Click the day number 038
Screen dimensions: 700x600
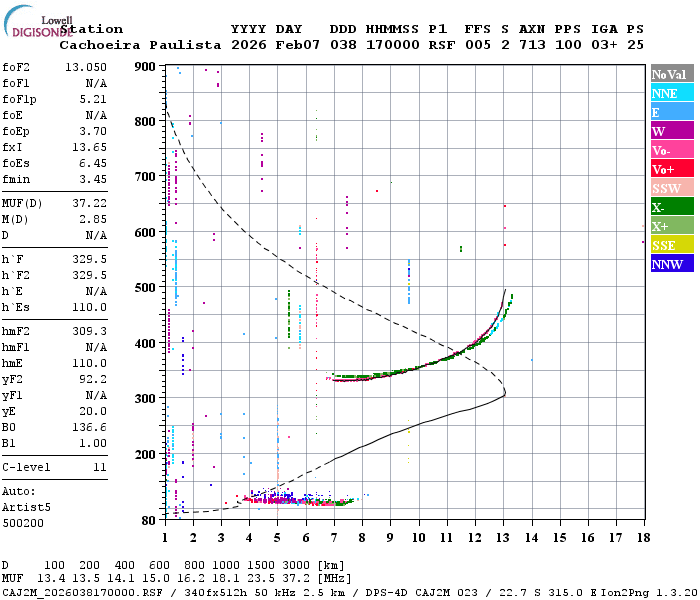pyautogui.click(x=343, y=45)
